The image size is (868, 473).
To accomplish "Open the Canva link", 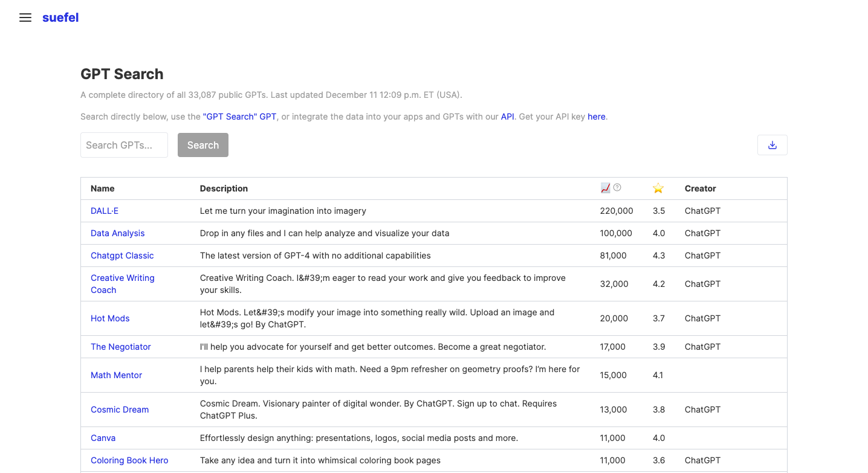I will 103,438.
